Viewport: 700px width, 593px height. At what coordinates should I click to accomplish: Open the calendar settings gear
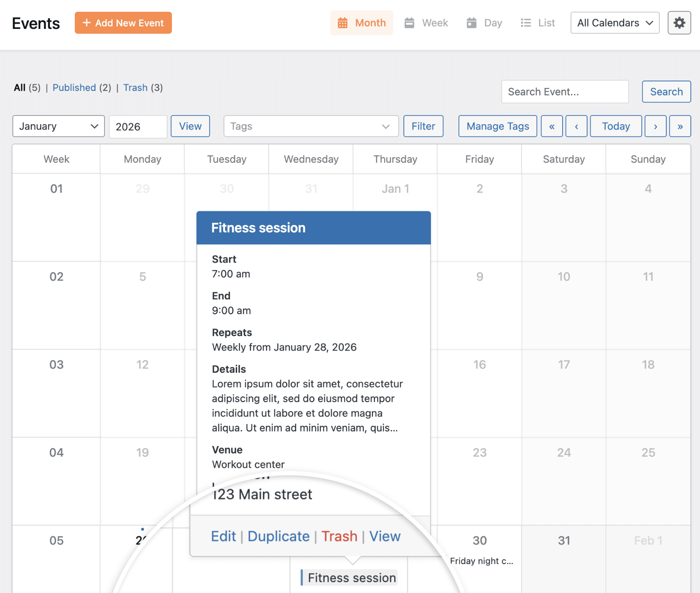click(x=679, y=23)
